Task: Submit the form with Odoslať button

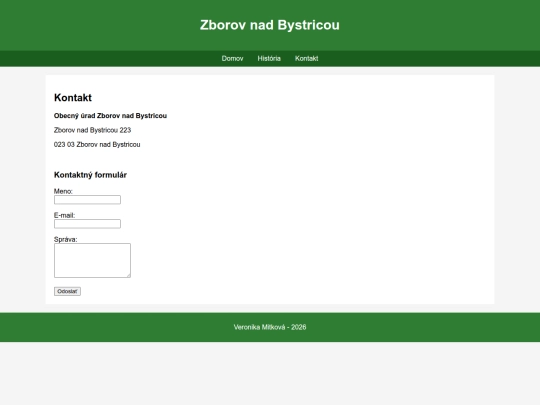Action: coord(68,291)
